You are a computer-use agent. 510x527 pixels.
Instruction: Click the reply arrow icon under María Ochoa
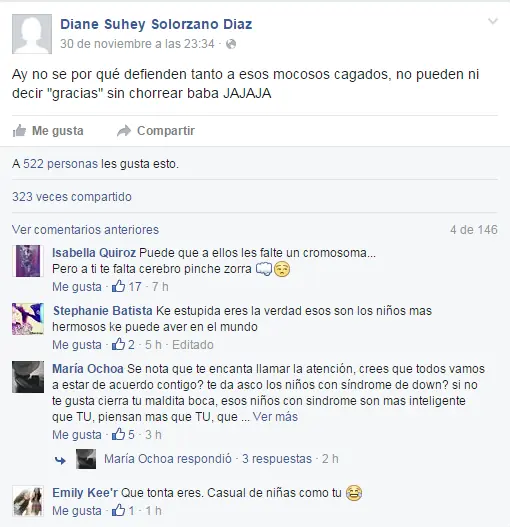click(60, 460)
